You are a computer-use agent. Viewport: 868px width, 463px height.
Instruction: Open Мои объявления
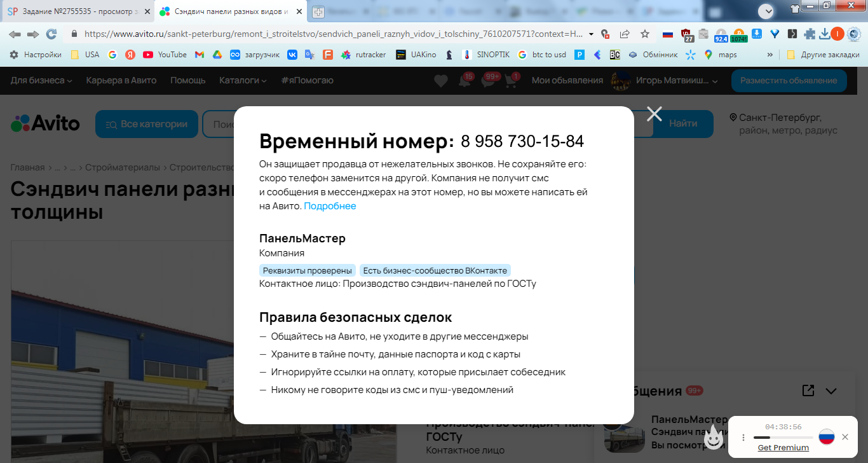[567, 80]
